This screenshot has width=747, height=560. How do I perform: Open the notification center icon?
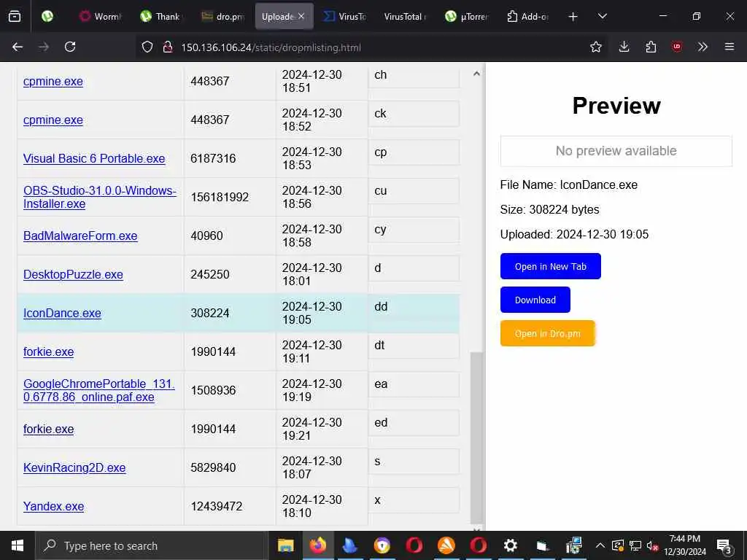(724, 546)
